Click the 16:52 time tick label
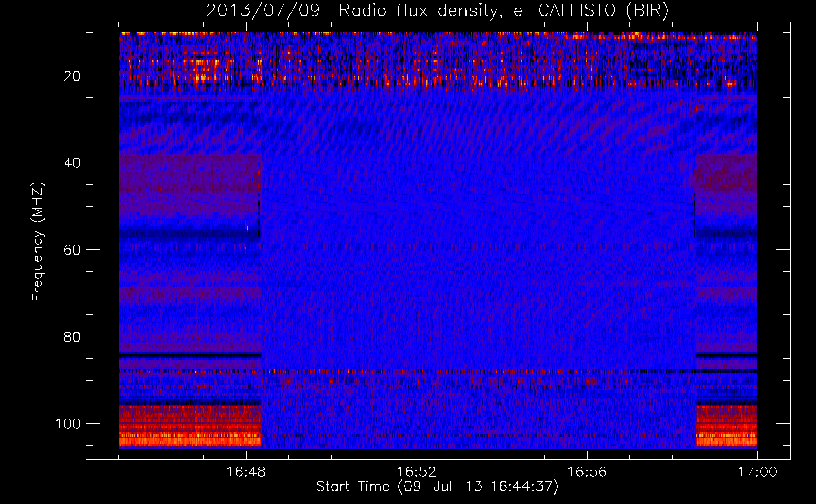 point(417,472)
